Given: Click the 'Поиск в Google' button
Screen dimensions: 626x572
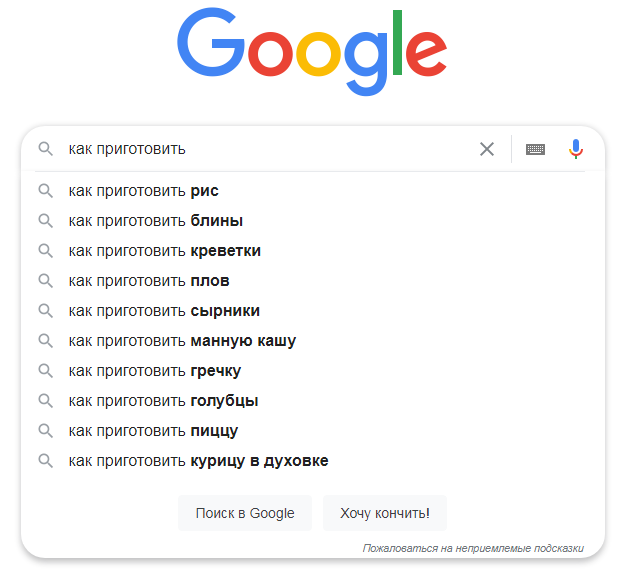Looking at the screenshot, I should (x=245, y=513).
